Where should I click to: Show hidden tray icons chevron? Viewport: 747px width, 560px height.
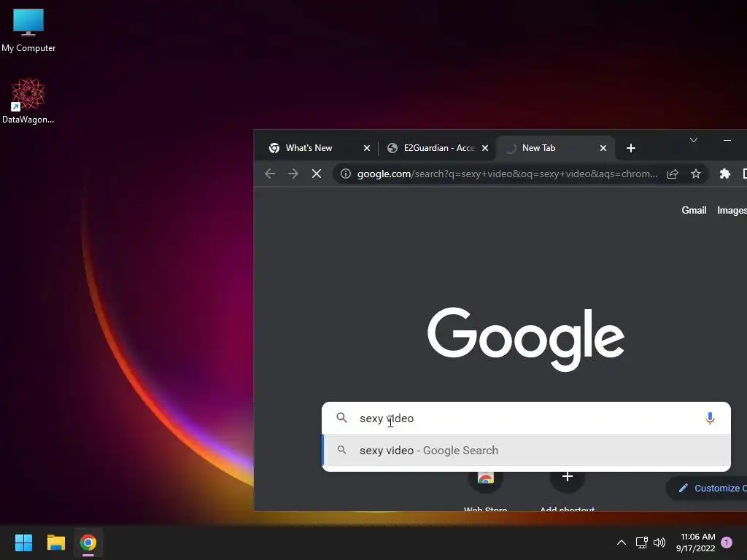(622, 542)
